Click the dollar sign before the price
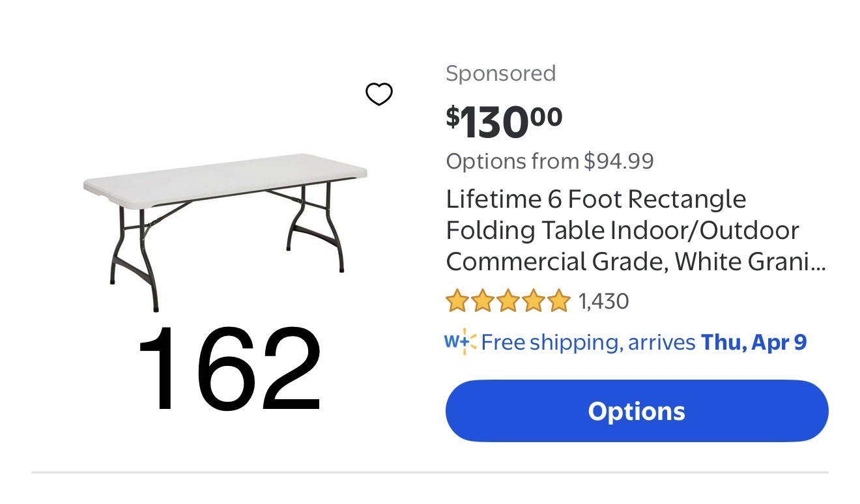860x504 pixels. [x=452, y=116]
